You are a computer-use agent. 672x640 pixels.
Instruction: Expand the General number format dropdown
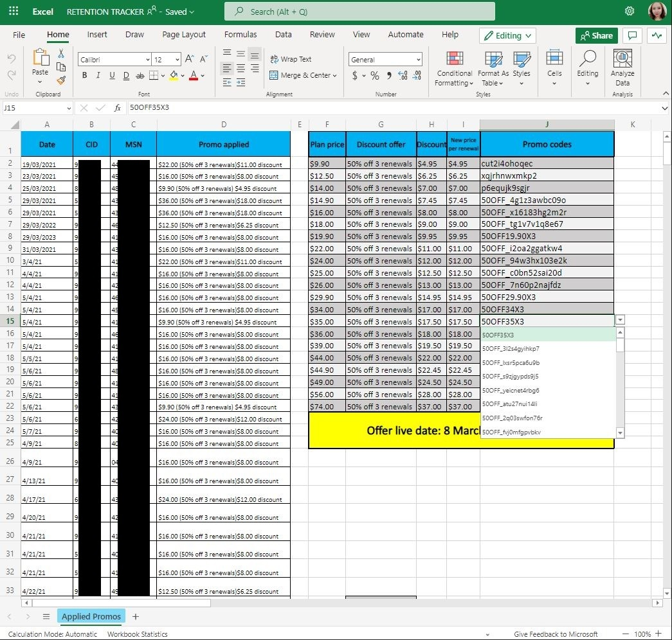point(418,60)
